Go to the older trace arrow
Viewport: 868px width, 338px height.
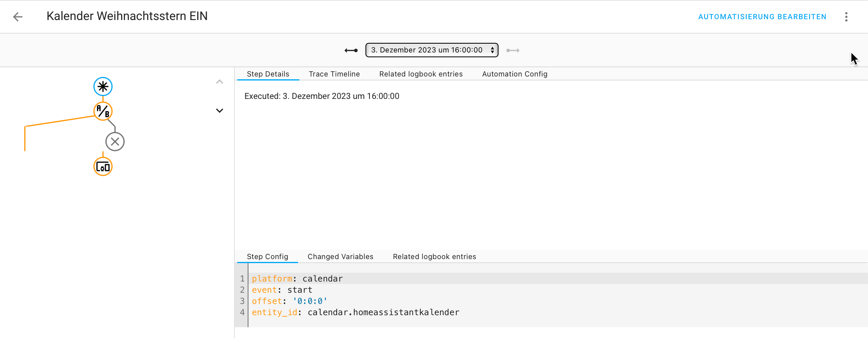tap(351, 50)
